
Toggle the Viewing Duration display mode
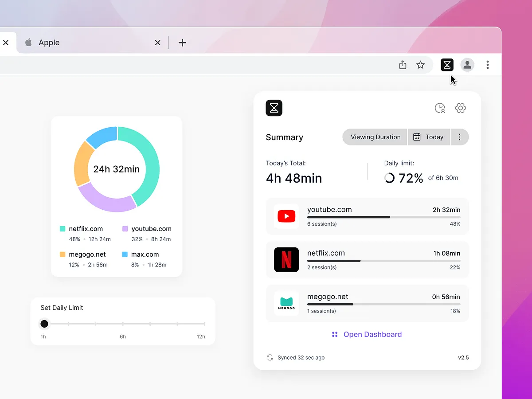(x=374, y=137)
